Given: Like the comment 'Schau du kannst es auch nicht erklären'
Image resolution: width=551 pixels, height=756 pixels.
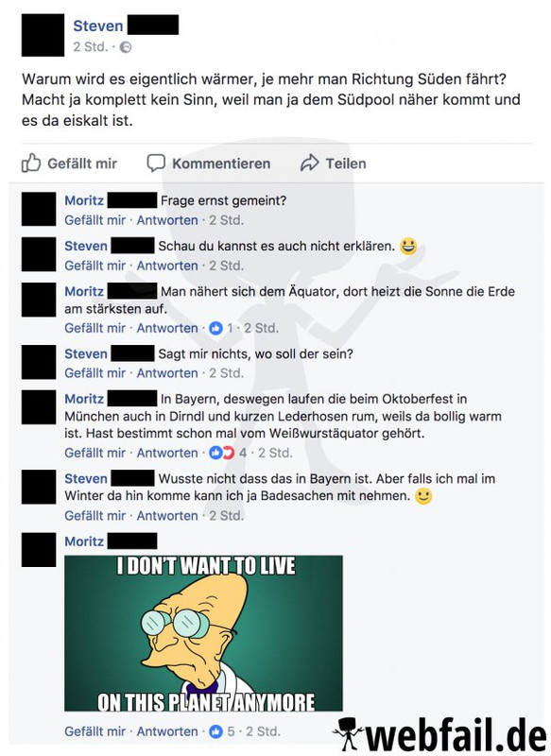Looking at the screenshot, I should (x=95, y=266).
